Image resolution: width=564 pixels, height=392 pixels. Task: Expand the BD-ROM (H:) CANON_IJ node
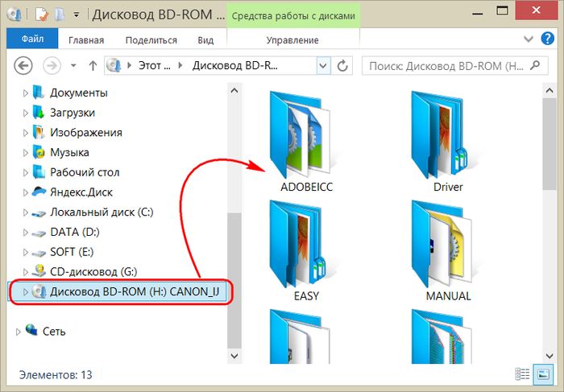(x=26, y=292)
